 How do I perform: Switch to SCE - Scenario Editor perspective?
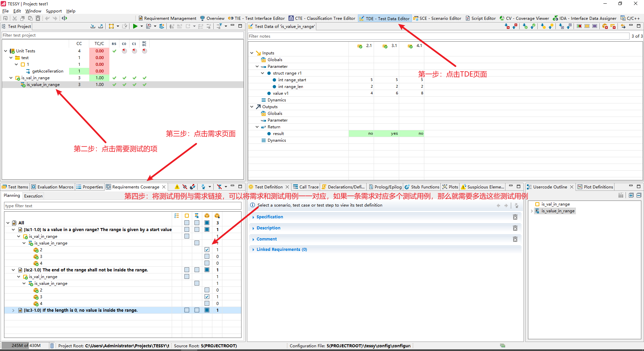pyautogui.click(x=437, y=18)
